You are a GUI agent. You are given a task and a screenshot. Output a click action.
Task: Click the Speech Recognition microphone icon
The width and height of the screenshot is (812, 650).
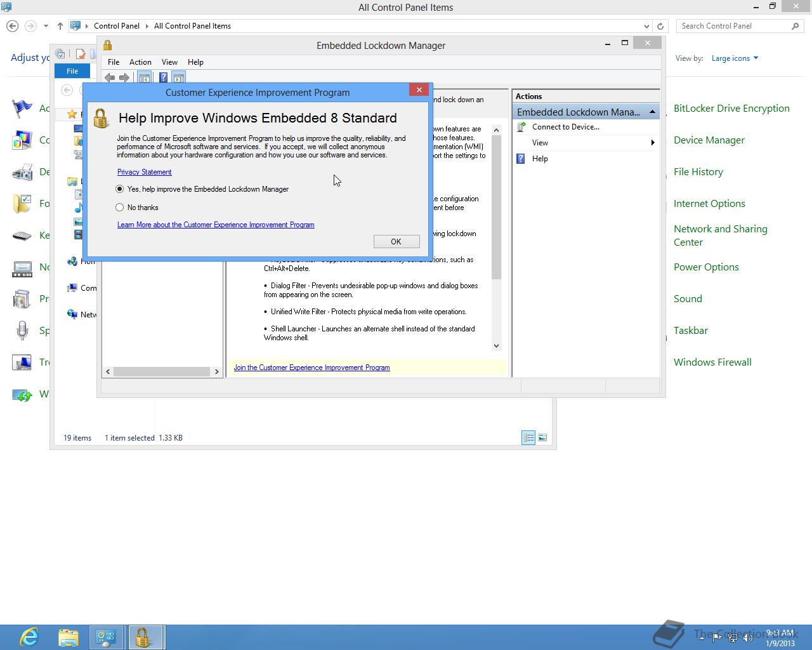click(x=22, y=331)
